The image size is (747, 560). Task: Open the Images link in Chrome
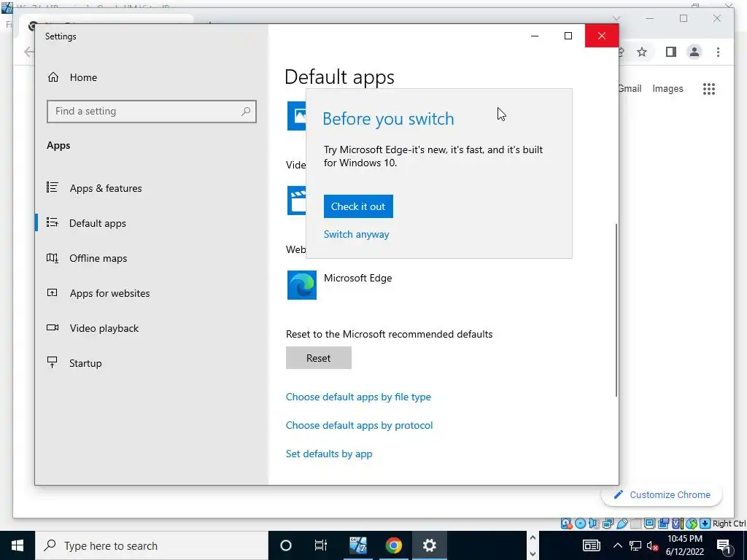pyautogui.click(x=667, y=88)
